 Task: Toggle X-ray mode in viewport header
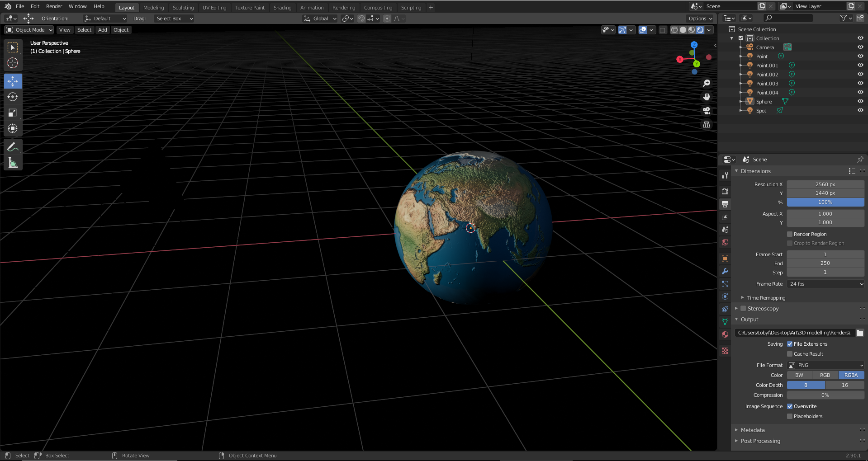click(663, 30)
